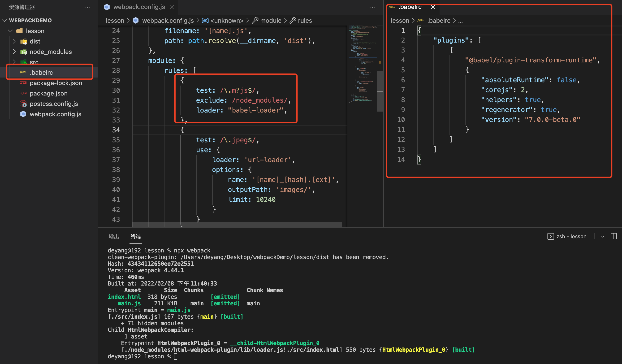Screen dimensions: 622x364
Task: Switch to webpack.config.js editor tab
Action: [x=139, y=7]
